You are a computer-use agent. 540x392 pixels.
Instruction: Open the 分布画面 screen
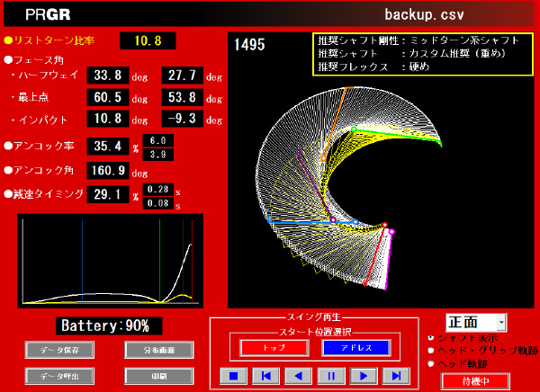click(157, 349)
